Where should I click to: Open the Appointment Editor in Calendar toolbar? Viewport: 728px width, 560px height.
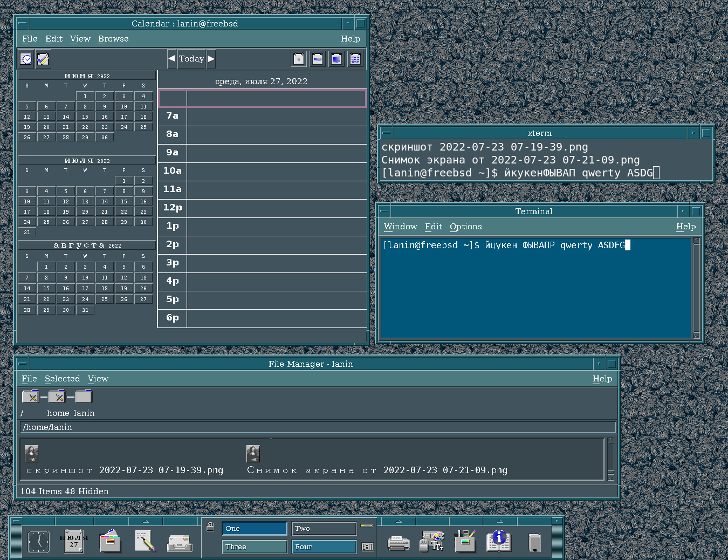(x=26, y=59)
